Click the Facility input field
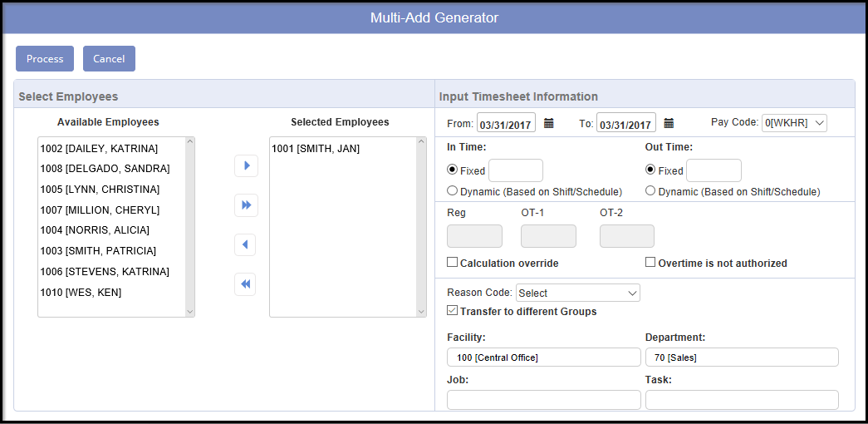868x424 pixels. [x=543, y=357]
